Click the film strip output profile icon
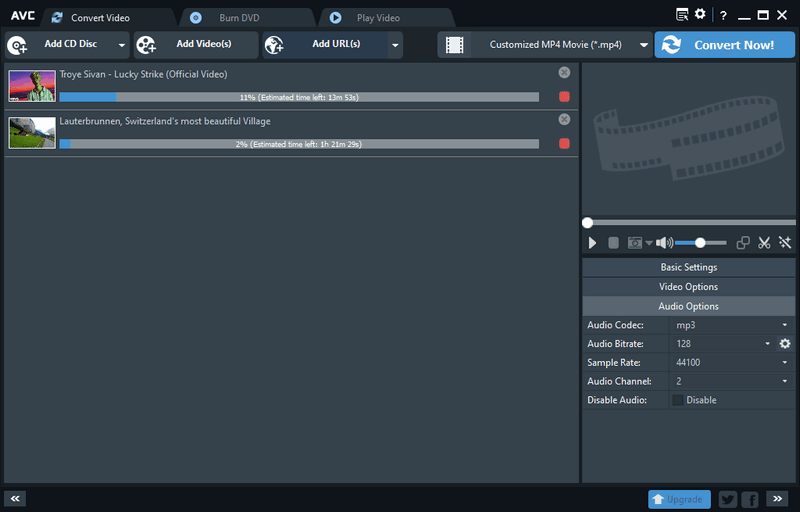The width and height of the screenshot is (800, 512). tap(454, 45)
